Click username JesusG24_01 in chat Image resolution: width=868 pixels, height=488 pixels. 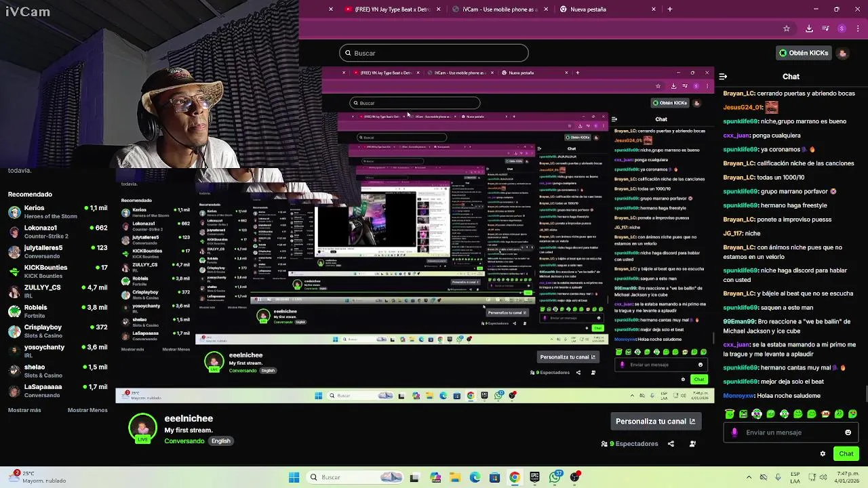coord(743,107)
